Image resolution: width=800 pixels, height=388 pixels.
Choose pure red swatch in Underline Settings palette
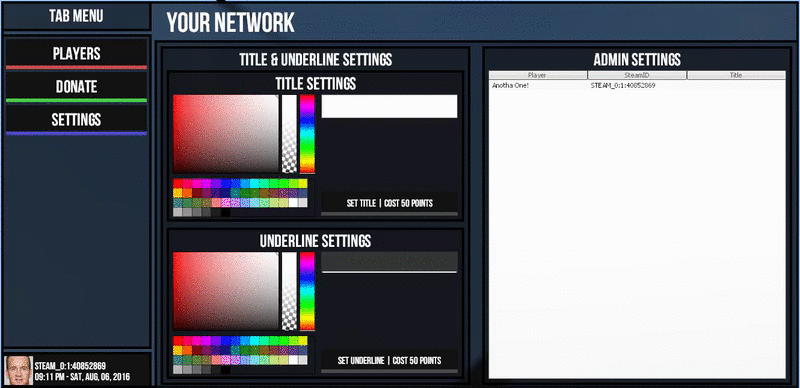178,340
